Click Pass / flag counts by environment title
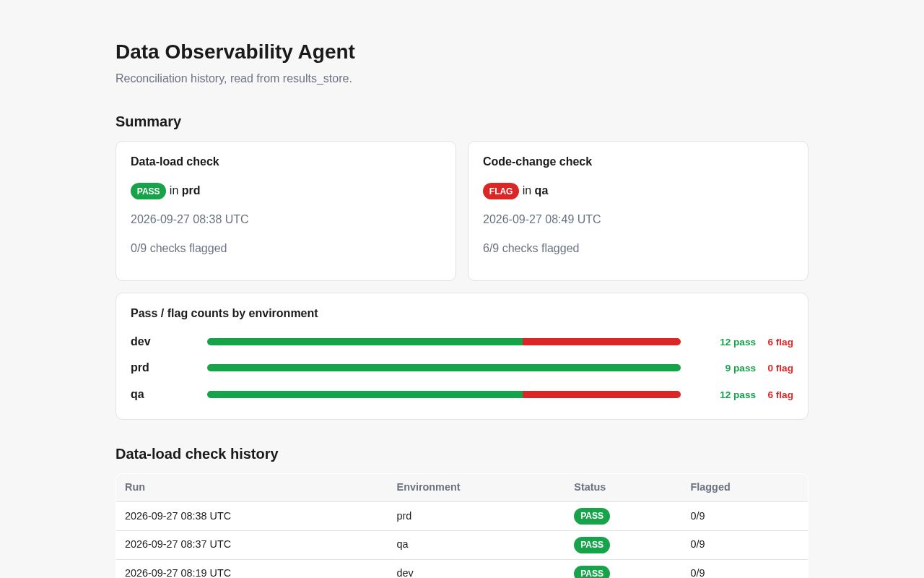Screen dimensions: 924x578 tap(225, 314)
